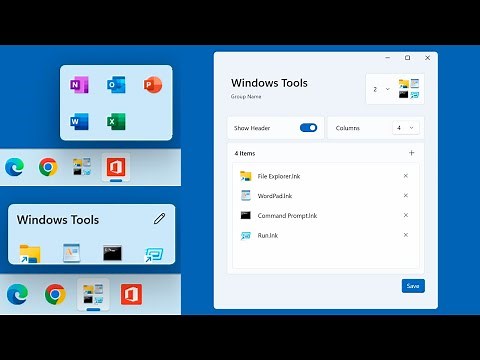The width and height of the screenshot is (480, 360).
Task: Edit the Windows Tools group via pencil icon
Action: tap(160, 219)
